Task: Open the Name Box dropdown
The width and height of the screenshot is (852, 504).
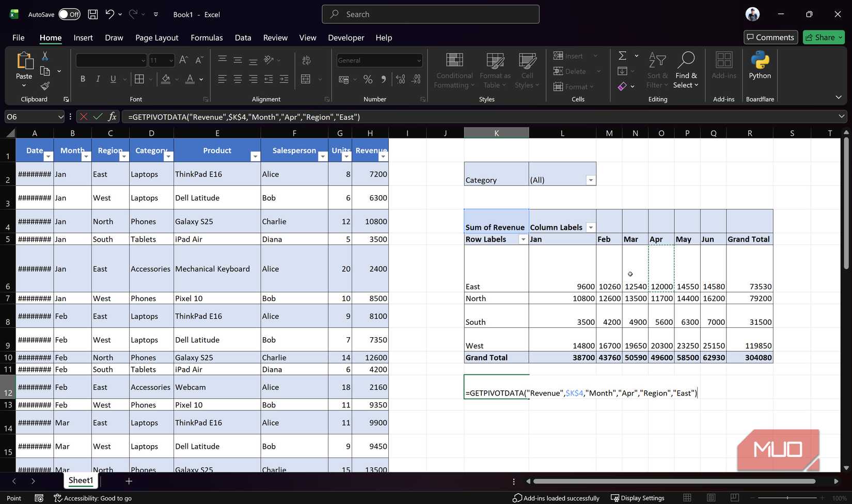Action: coord(60,117)
